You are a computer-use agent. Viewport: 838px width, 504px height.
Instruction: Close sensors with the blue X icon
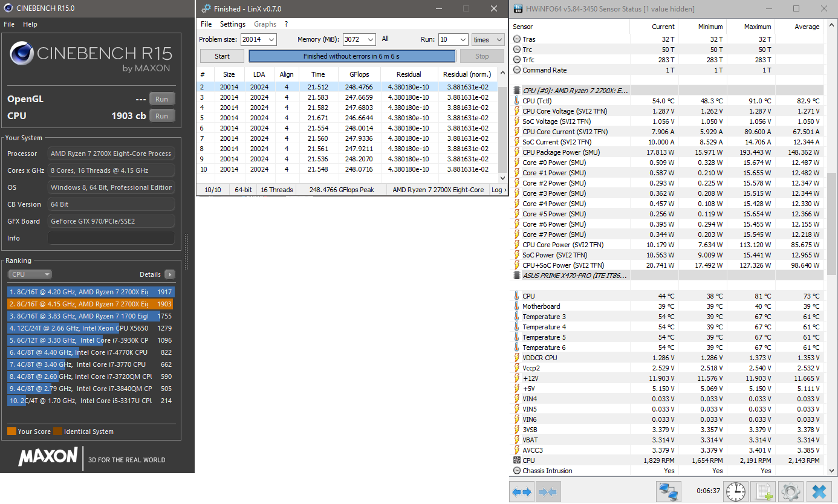coord(819,491)
